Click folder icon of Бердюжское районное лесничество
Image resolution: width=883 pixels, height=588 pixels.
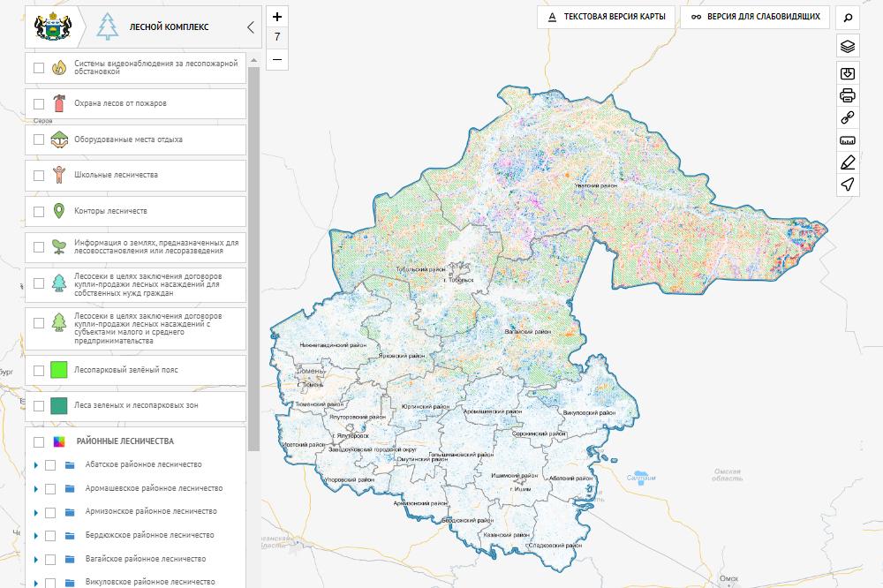[70, 536]
